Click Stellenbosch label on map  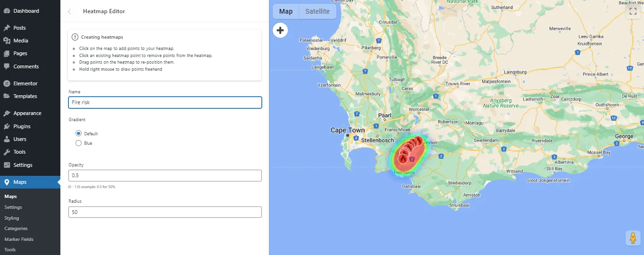[377, 140]
